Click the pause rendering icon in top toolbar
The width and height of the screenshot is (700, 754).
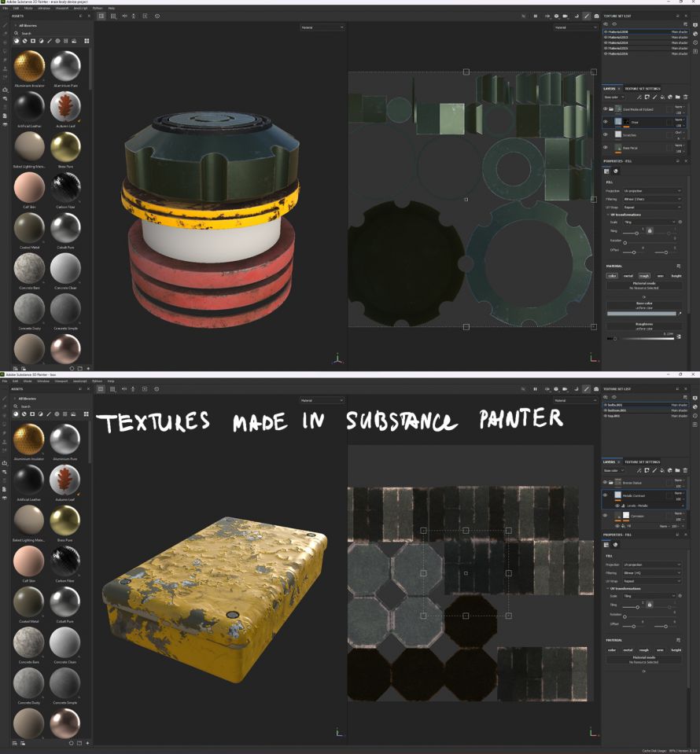tap(536, 16)
